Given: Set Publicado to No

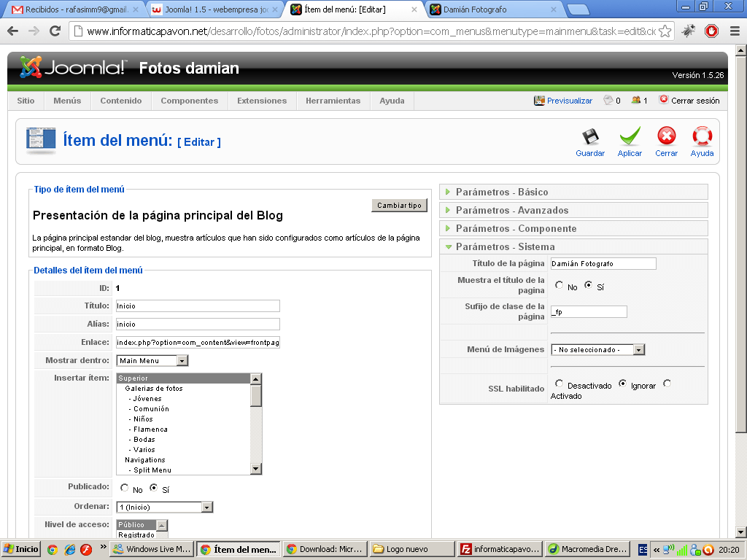Looking at the screenshot, I should click(x=124, y=488).
